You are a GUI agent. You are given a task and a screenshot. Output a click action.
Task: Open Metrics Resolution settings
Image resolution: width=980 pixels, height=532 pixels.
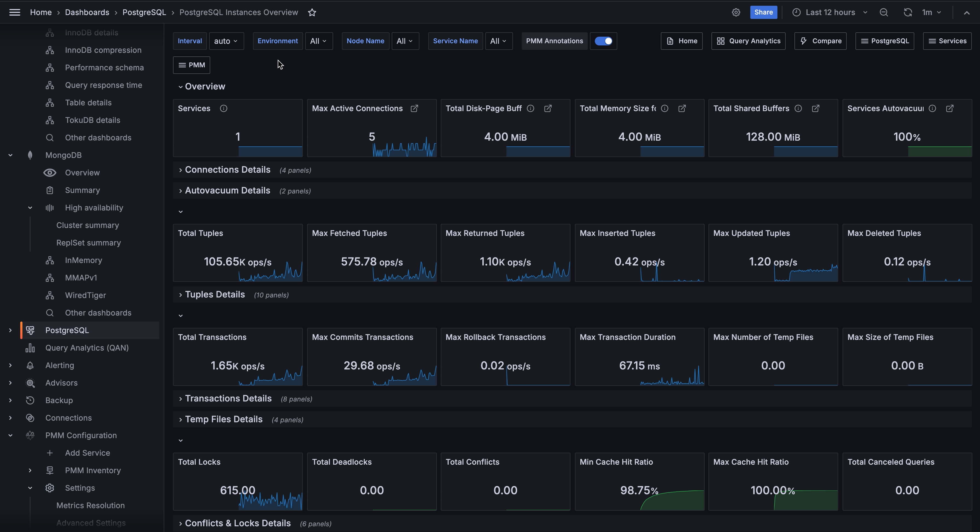[x=91, y=505]
